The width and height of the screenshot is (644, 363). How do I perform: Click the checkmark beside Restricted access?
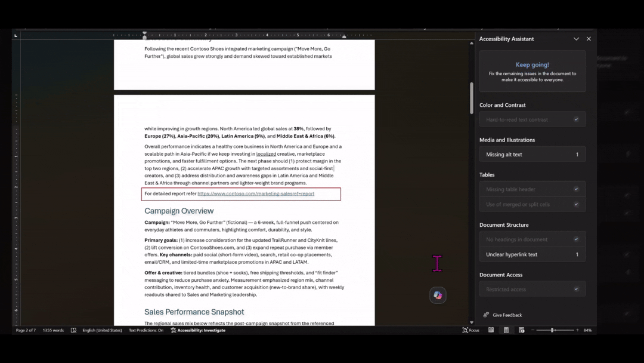(576, 290)
